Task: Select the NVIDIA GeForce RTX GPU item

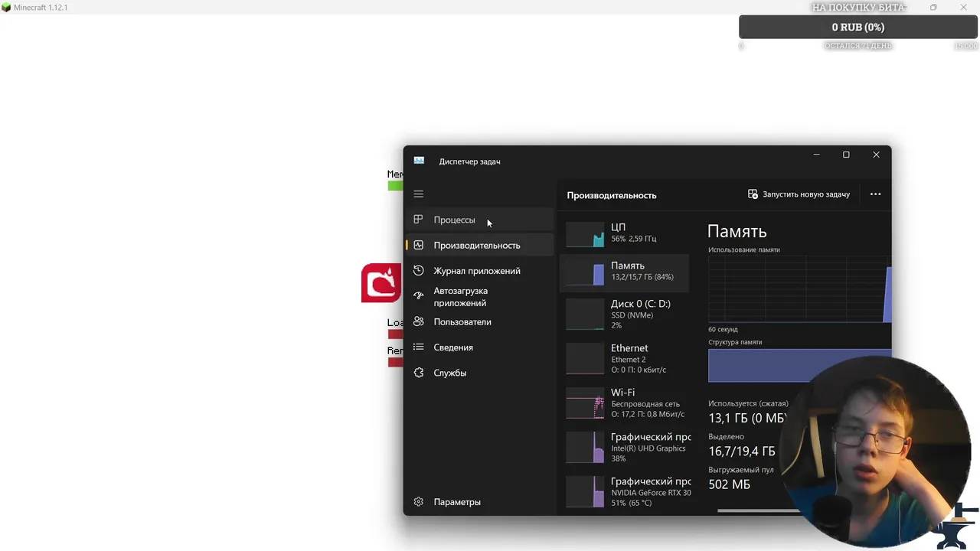Action: (625, 492)
